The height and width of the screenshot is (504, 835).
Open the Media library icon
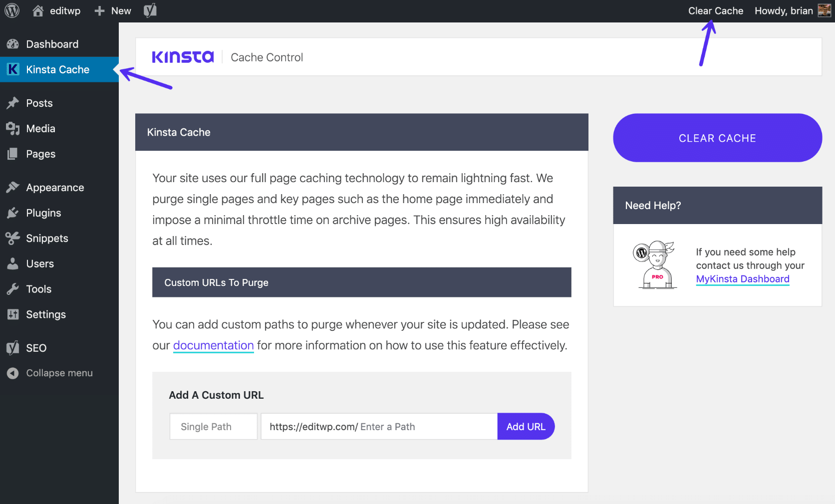[x=12, y=128]
